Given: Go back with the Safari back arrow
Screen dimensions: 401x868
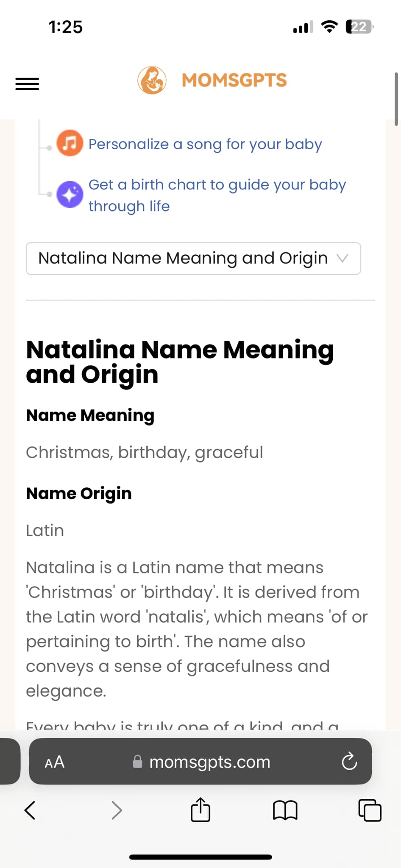Looking at the screenshot, I should tap(30, 810).
